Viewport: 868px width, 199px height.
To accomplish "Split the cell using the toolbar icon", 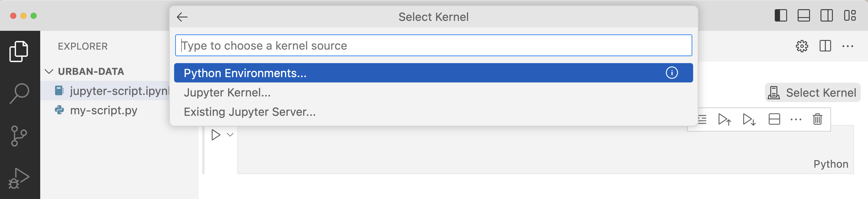I will (x=774, y=119).
